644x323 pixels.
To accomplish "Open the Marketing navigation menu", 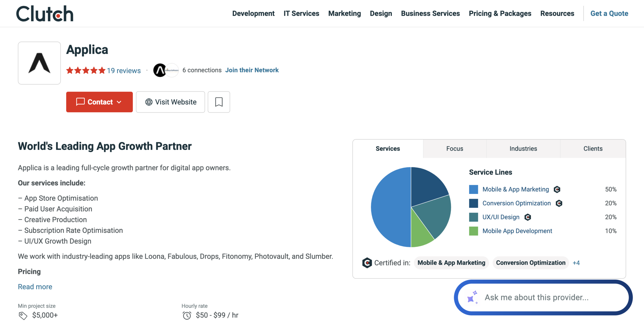I will (x=344, y=13).
